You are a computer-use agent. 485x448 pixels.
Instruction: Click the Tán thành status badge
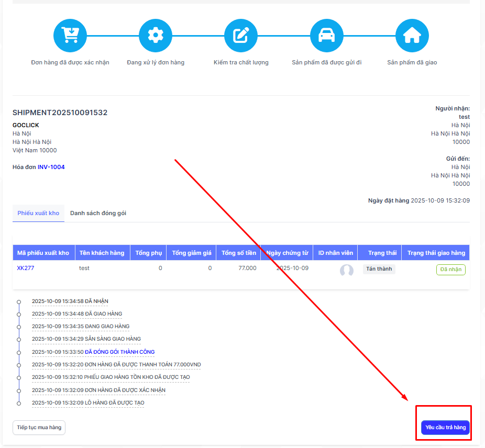point(379,269)
